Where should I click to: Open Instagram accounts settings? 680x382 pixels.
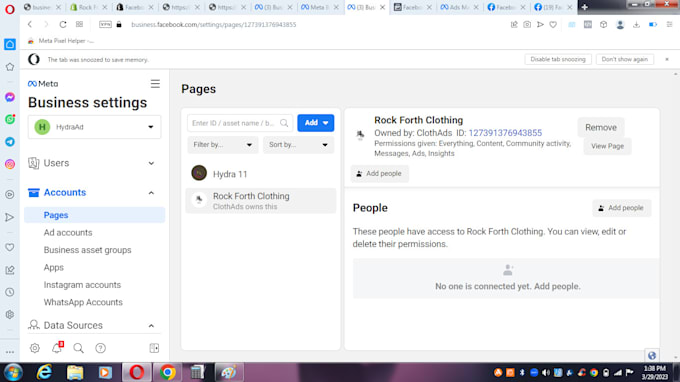tap(82, 285)
